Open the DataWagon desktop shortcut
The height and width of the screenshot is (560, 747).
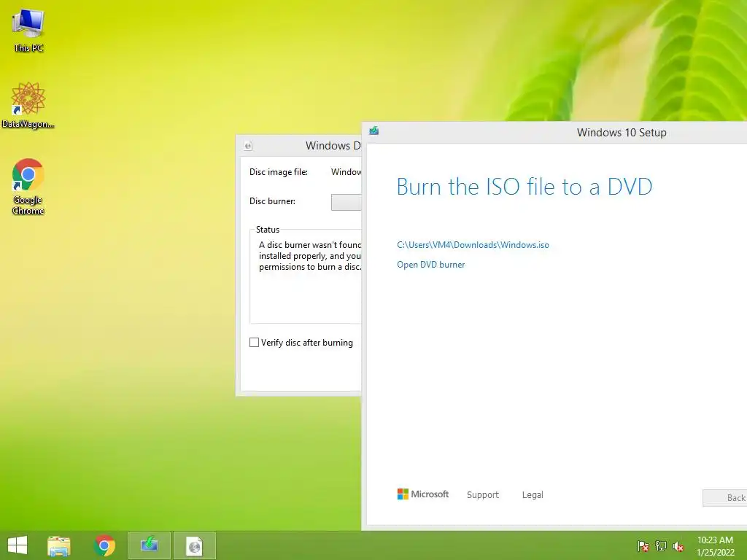(x=28, y=105)
